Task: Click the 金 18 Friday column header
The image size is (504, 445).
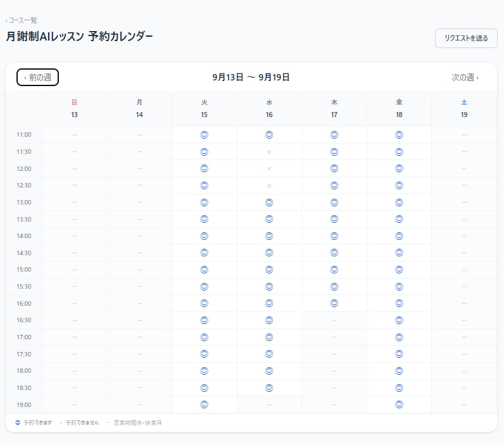Action: (400, 109)
